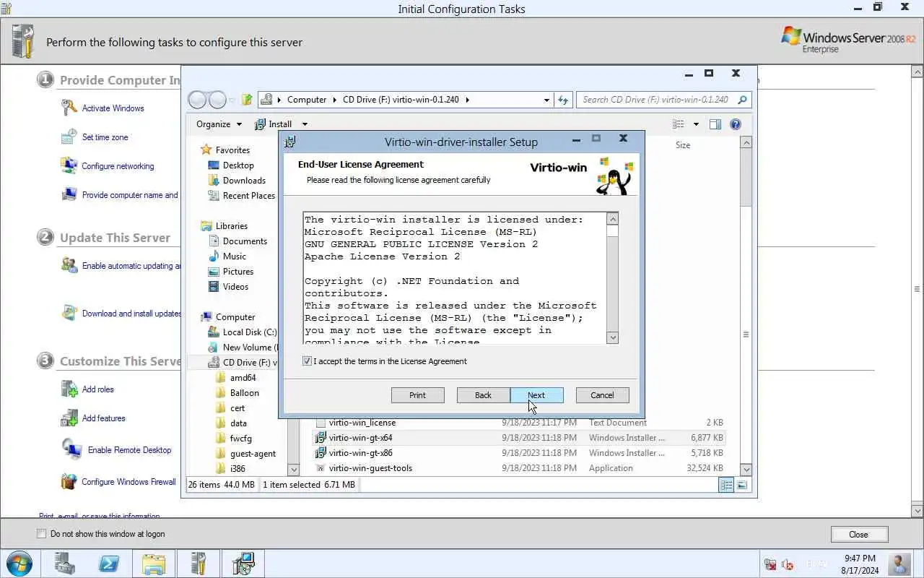
Task: Switch to details view icon in status bar
Action: 726,485
